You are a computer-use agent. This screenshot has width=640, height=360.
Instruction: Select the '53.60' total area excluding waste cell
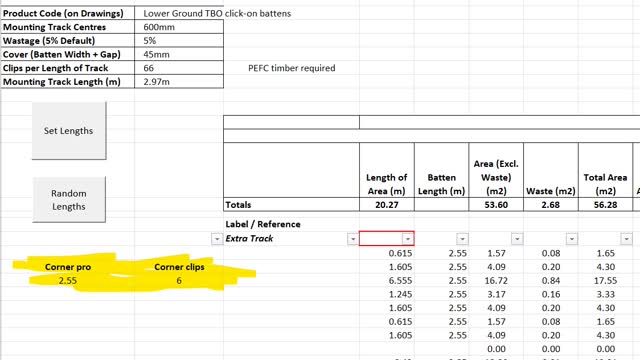(496, 204)
